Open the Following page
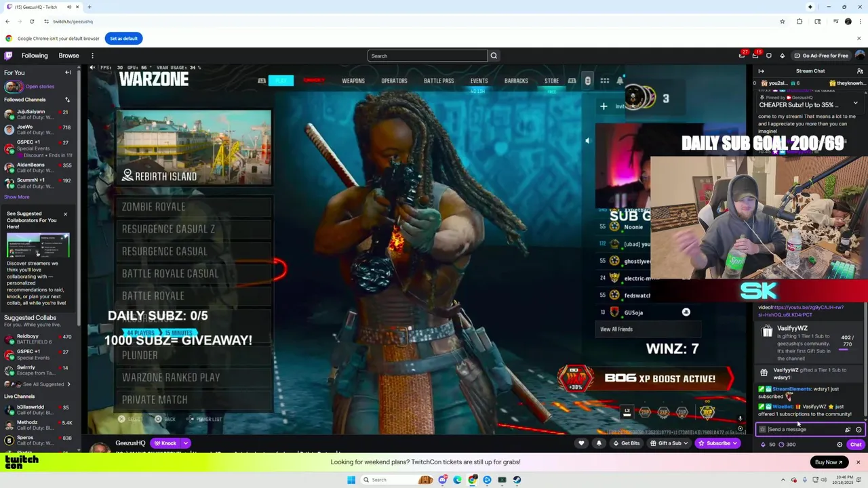 (35, 56)
